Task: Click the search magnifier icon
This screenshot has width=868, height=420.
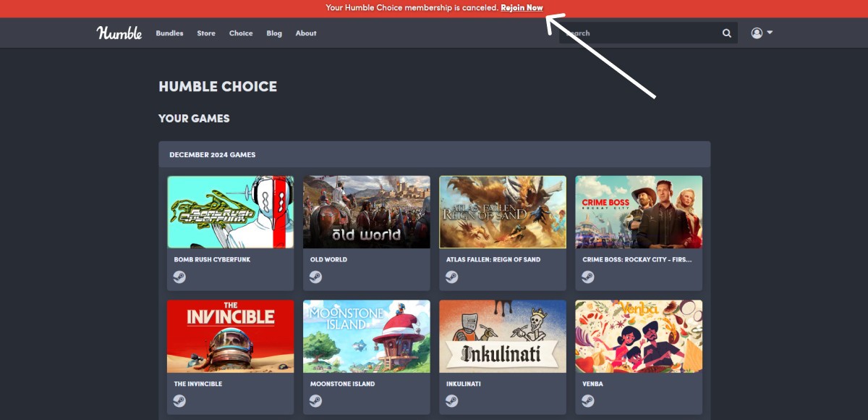Action: coord(726,33)
